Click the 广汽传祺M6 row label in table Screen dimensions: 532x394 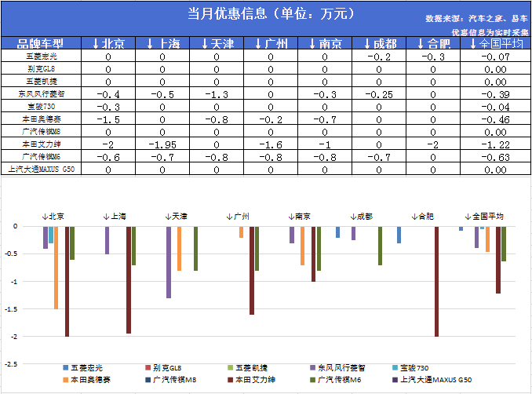(x=41, y=156)
